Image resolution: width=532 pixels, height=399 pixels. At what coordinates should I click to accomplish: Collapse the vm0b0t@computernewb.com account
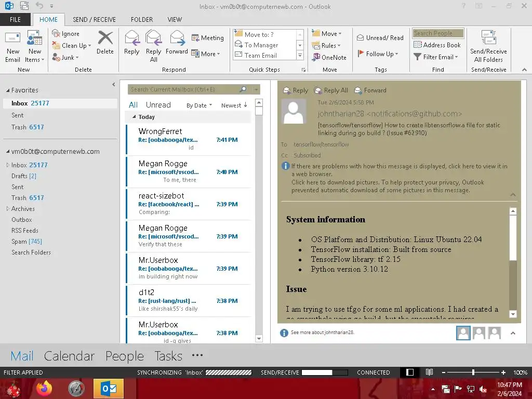point(8,151)
